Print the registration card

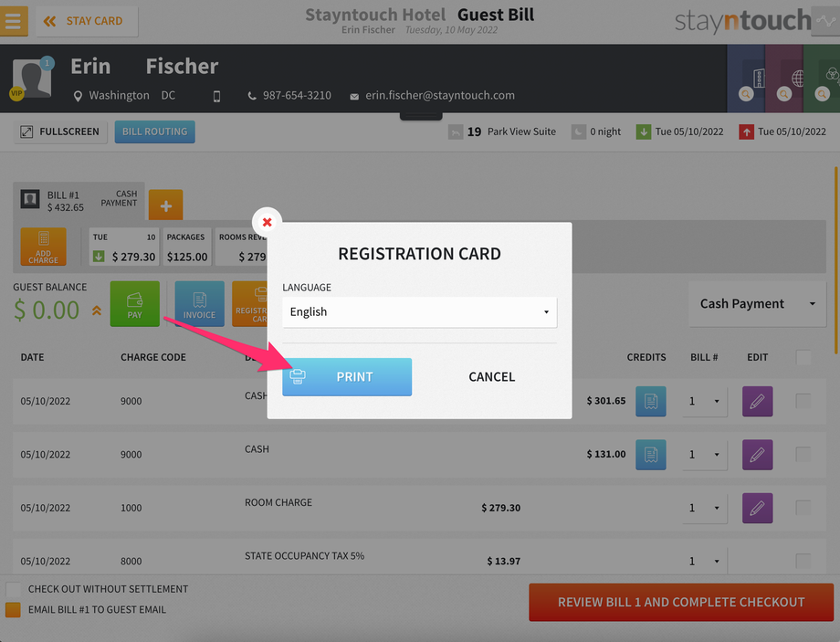pos(347,377)
